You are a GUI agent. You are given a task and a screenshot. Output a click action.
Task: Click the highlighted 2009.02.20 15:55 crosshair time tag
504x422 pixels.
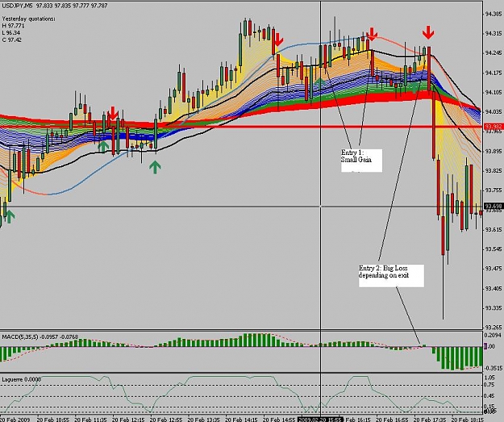[x=320, y=420]
